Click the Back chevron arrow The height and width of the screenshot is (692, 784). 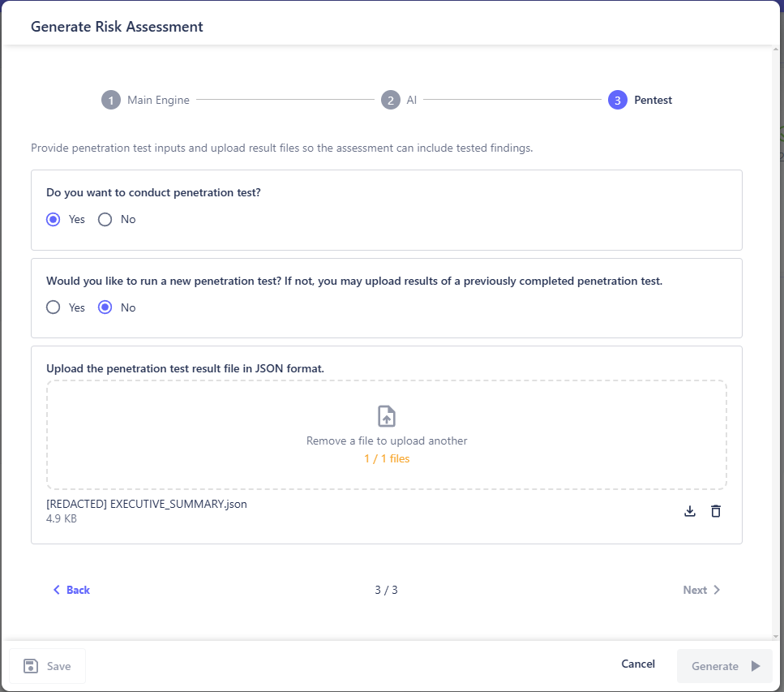coord(57,590)
